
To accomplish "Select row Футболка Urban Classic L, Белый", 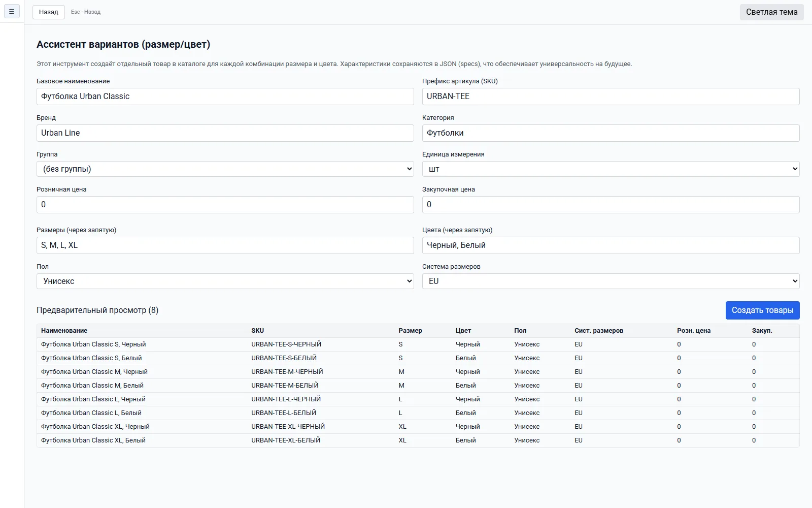I will coord(418,413).
